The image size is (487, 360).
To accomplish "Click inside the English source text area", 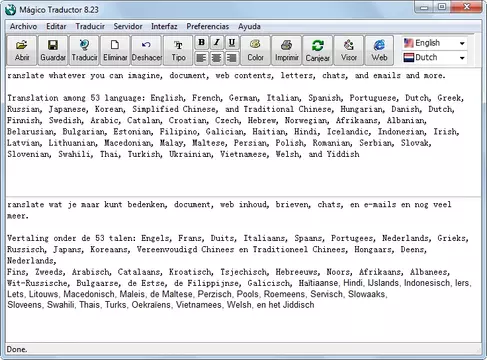I will pyautogui.click(x=243, y=132).
